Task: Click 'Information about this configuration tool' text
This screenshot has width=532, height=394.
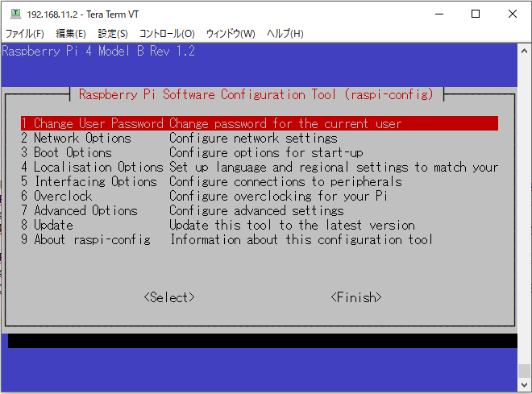Action: pos(301,240)
